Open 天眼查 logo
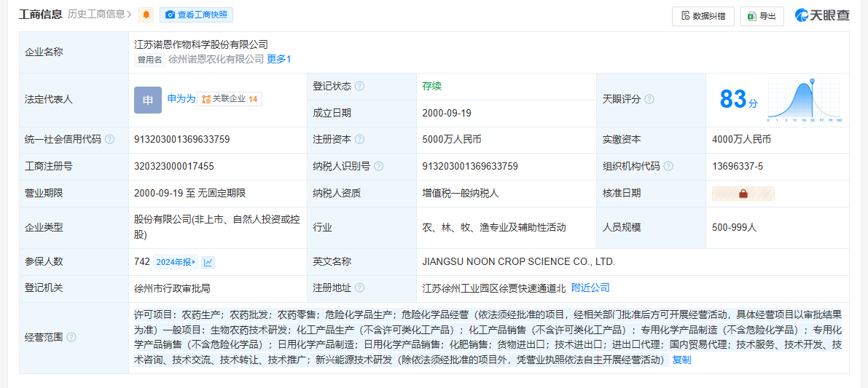 (823, 15)
